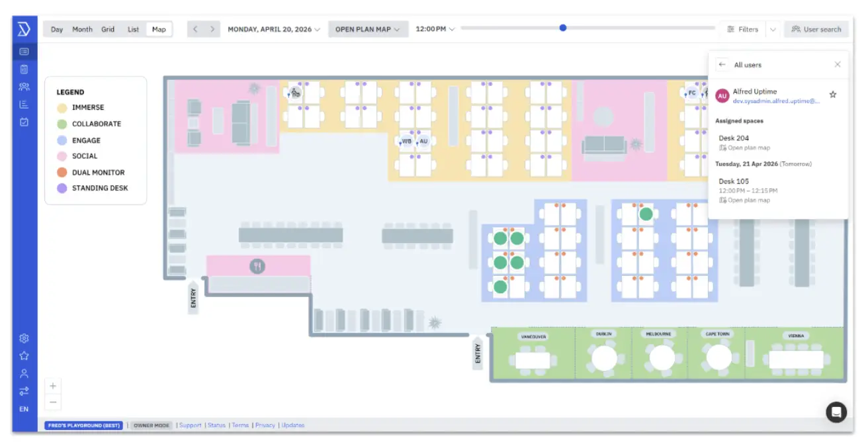Image resolution: width=868 pixels, height=446 pixels.
Task: Switch to Grid view
Action: pos(108,29)
